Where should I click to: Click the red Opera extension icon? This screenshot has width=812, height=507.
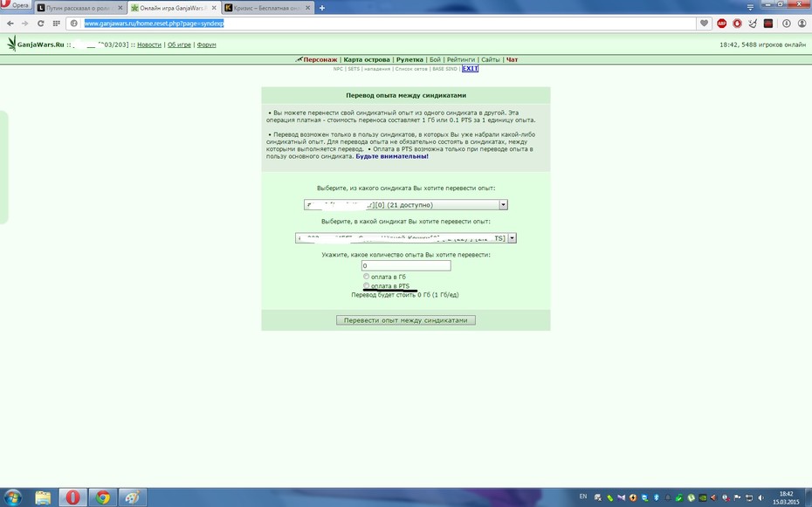pyautogui.click(x=737, y=24)
